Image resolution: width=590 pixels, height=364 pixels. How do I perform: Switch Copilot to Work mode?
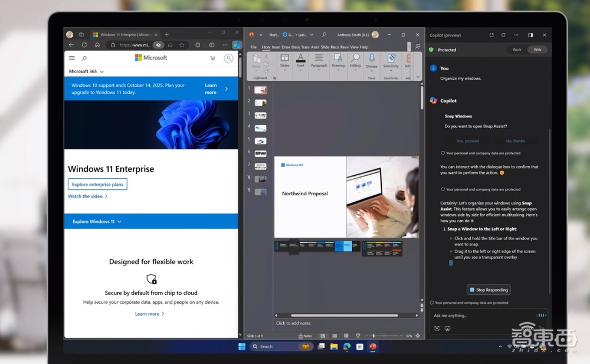click(x=517, y=50)
